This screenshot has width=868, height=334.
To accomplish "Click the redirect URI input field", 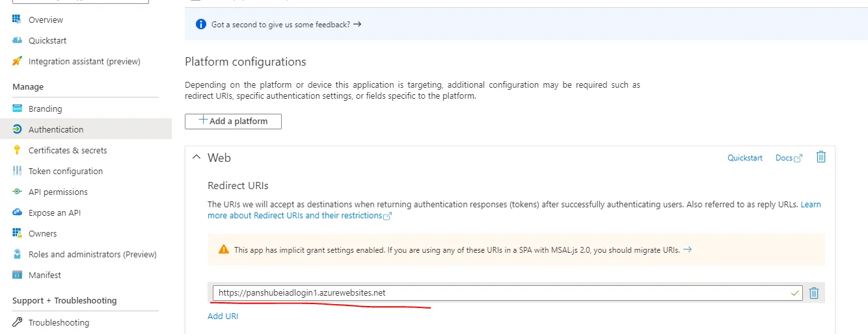I will coord(501,293).
